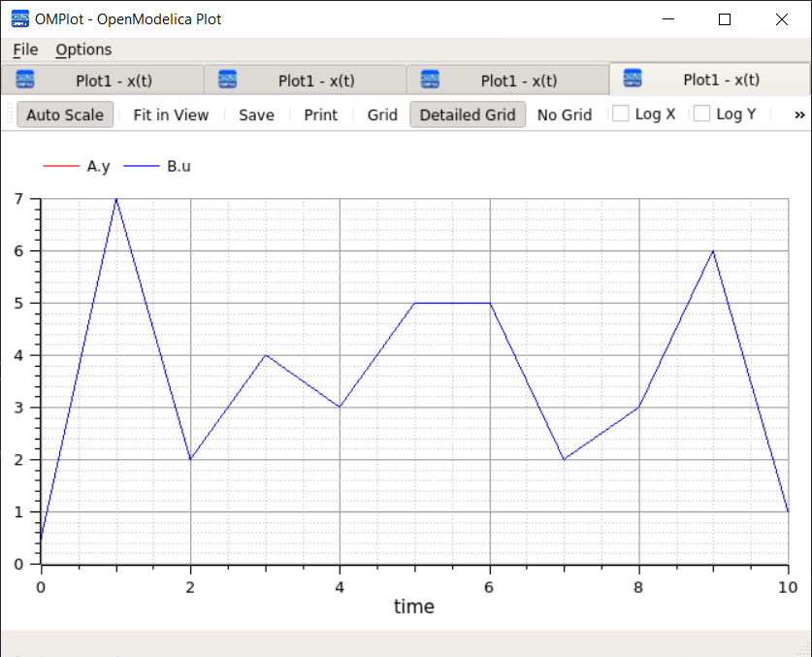Save the current plot
This screenshot has height=657, width=812.
point(256,114)
